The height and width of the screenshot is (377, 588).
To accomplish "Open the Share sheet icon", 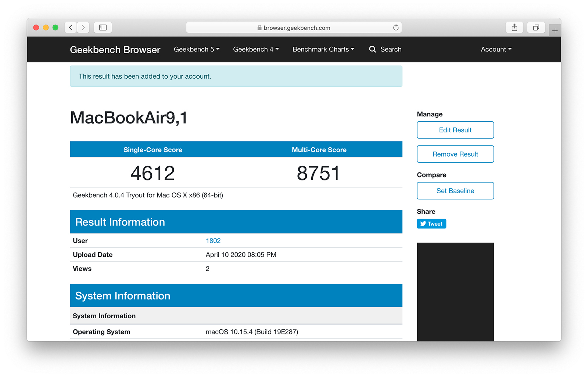I will (514, 28).
